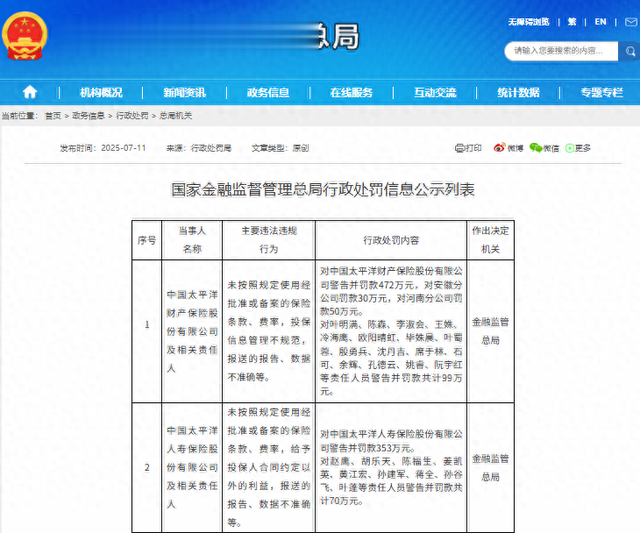Click the 中国太平洋人寿保险 party name cell
This screenshot has width=640, height=533.
tap(192, 468)
